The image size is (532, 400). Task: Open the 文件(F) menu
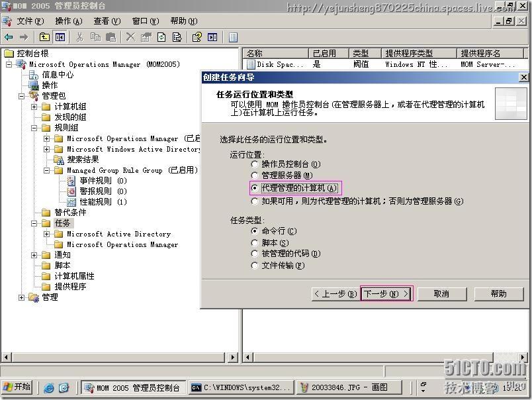(x=30, y=21)
